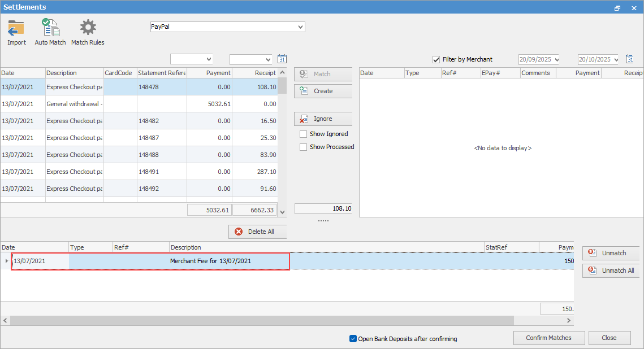Open the 20/10/2025 end date dropdown

pyautogui.click(x=615, y=60)
